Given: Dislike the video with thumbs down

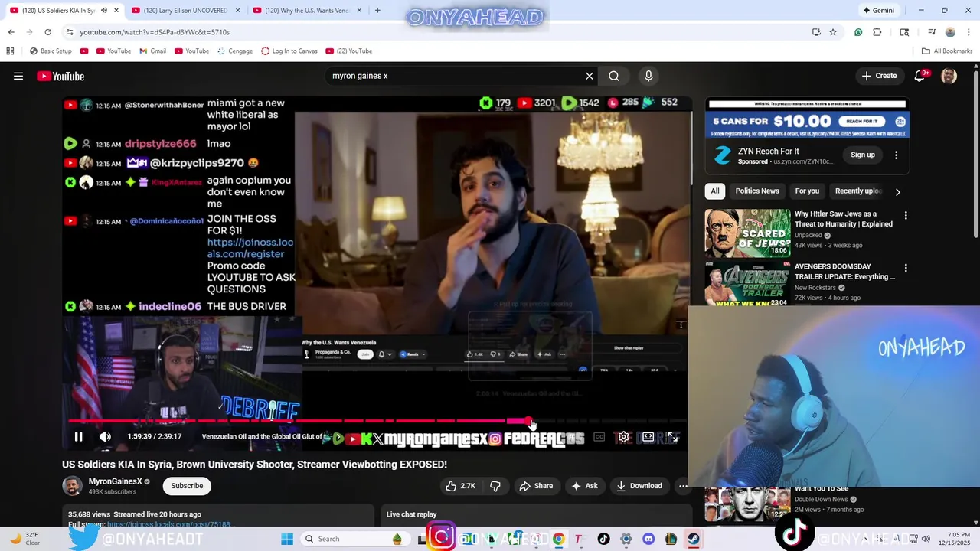Looking at the screenshot, I should click(495, 486).
